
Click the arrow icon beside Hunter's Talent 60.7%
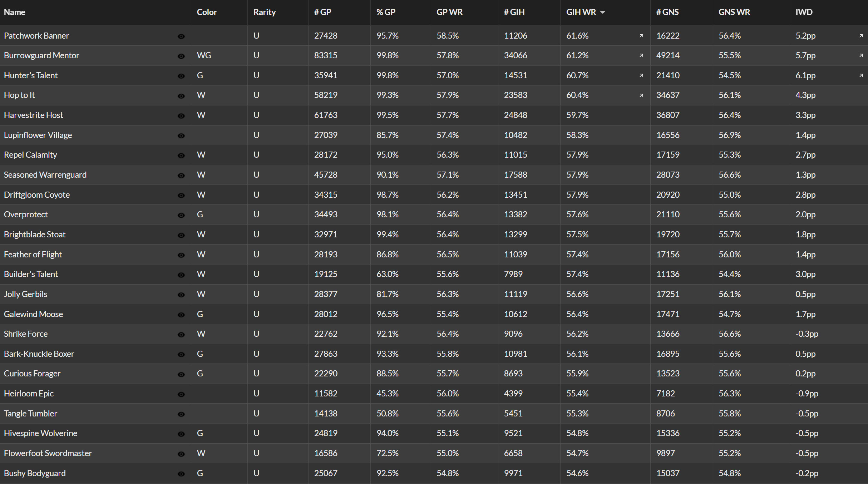(x=641, y=75)
